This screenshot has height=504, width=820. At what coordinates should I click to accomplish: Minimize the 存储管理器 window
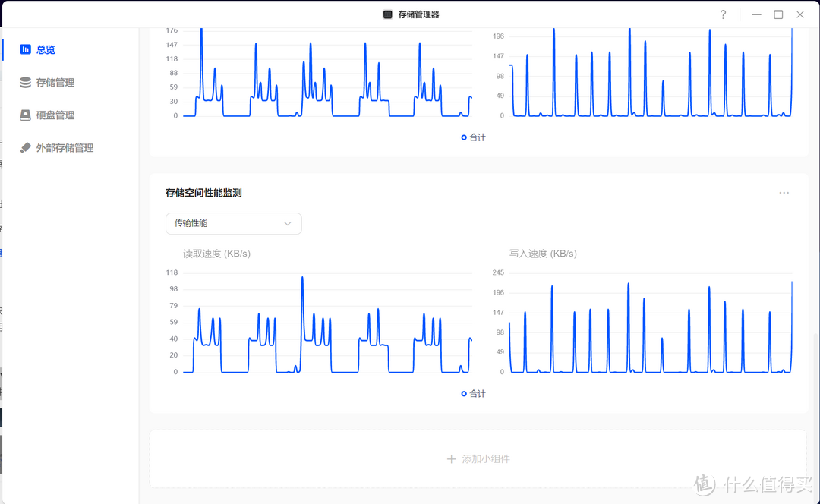pos(756,14)
